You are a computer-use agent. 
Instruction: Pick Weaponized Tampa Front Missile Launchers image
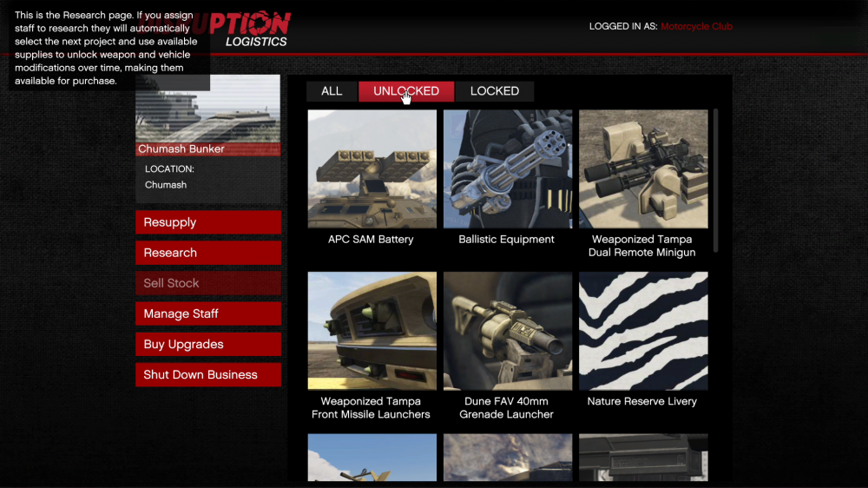[372, 331]
